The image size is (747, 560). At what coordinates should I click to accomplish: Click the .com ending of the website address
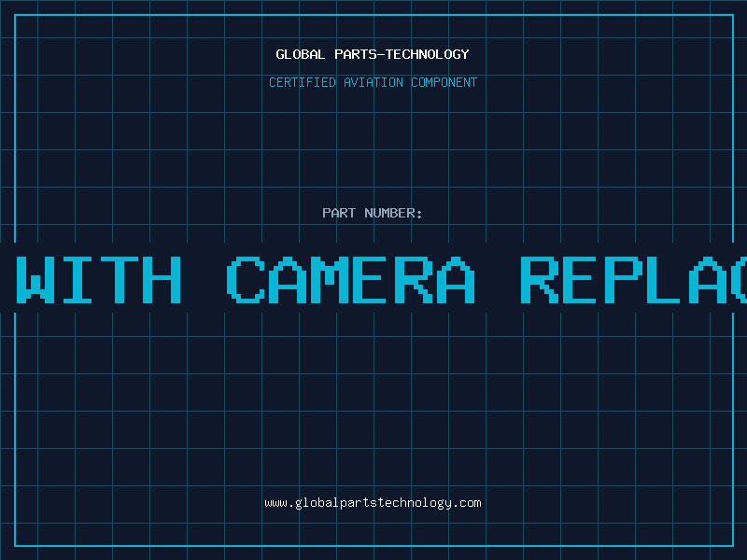point(466,503)
